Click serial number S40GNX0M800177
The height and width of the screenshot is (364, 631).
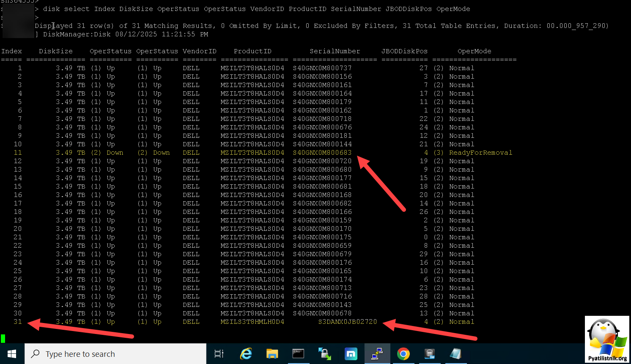322,178
